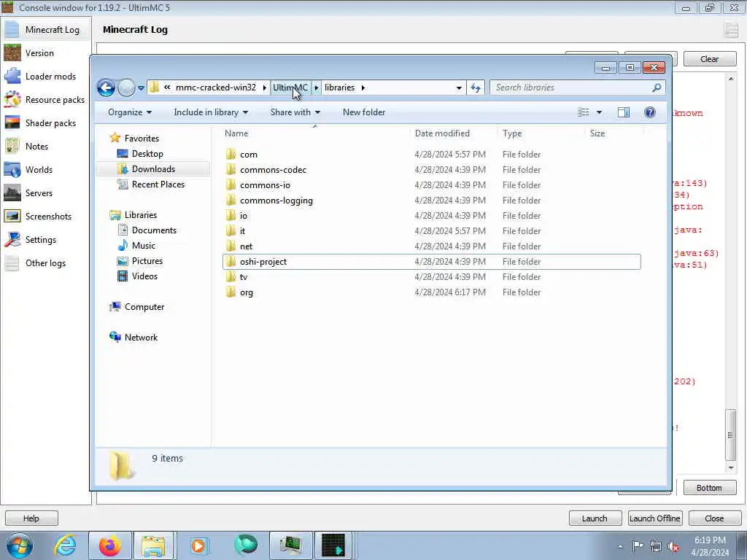Click the Other logs page icon
The width and height of the screenshot is (747, 560).
pos(12,262)
